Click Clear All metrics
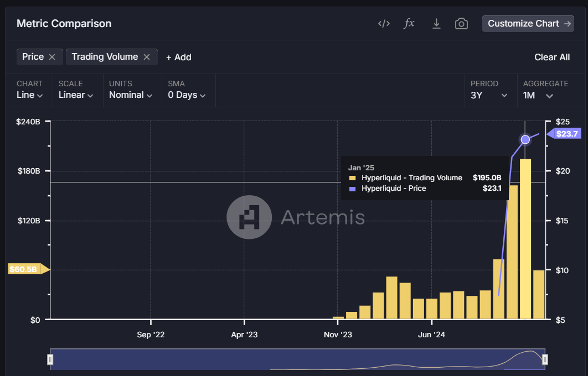 click(x=551, y=57)
